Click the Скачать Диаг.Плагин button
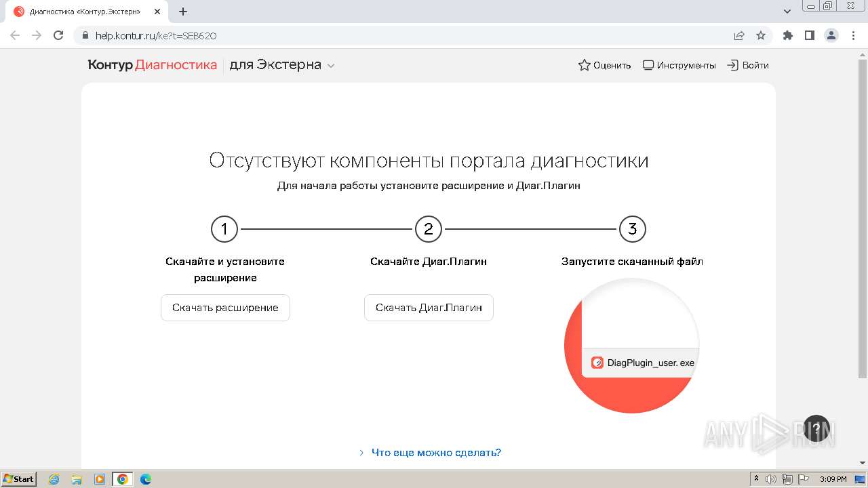The width and height of the screenshot is (868, 488). pyautogui.click(x=429, y=308)
